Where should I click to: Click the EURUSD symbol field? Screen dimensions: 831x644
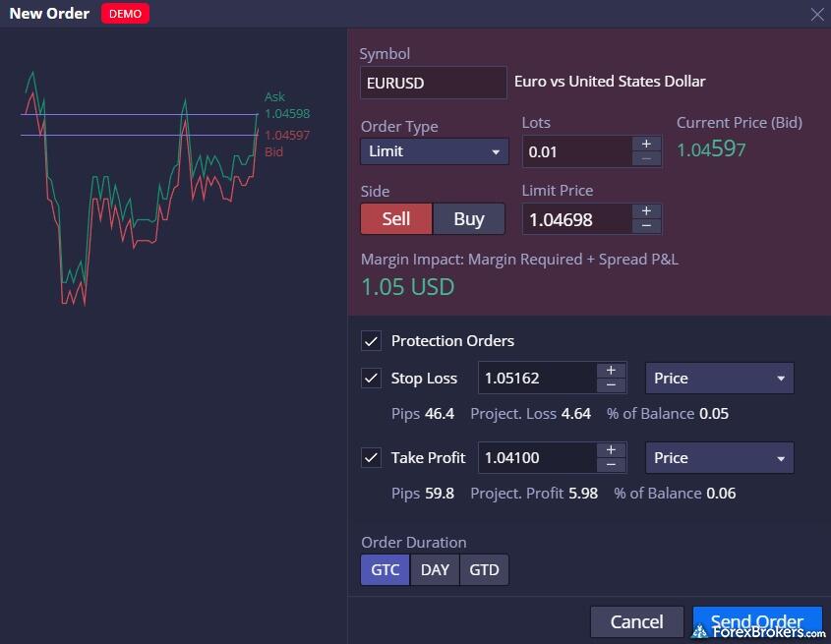click(x=434, y=83)
